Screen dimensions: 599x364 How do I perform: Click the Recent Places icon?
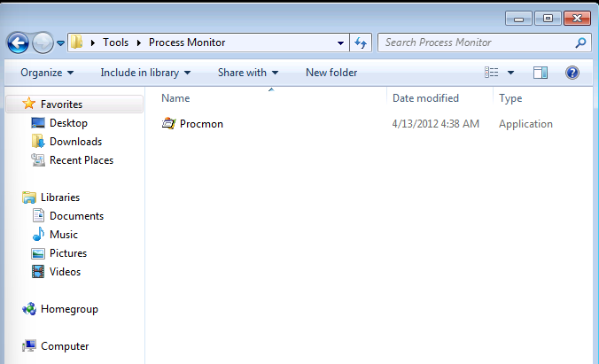[38, 160]
